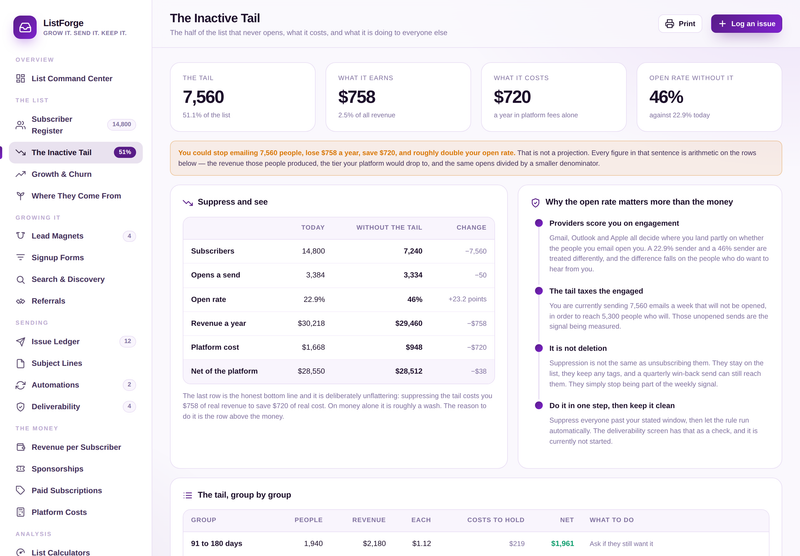This screenshot has width=800, height=556.
Task: Click the −$38 net change value
Action: (x=479, y=371)
